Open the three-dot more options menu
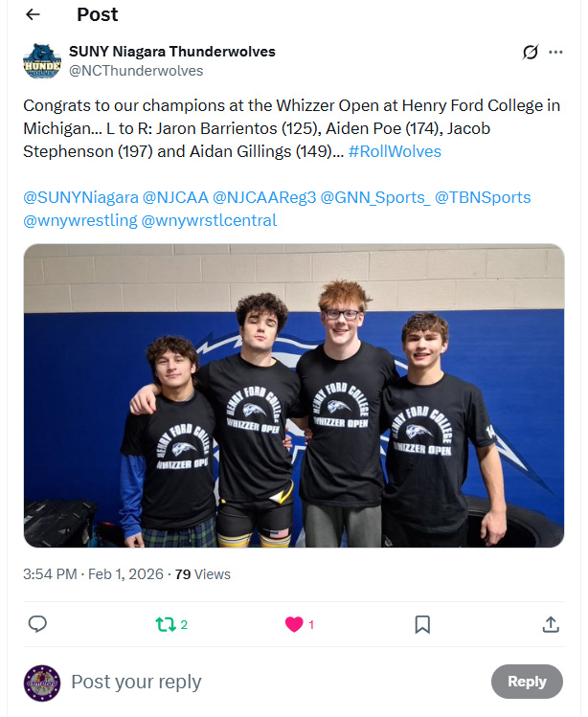 click(555, 52)
